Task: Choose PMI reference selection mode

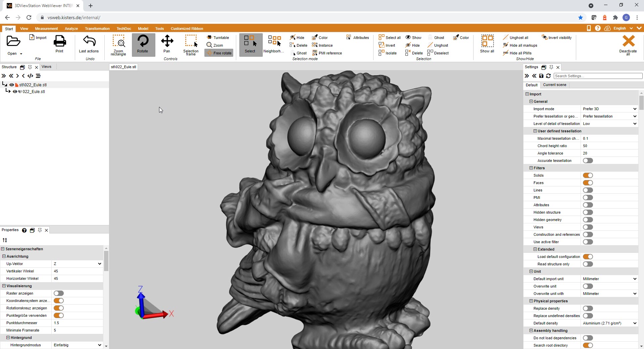Action: click(327, 53)
